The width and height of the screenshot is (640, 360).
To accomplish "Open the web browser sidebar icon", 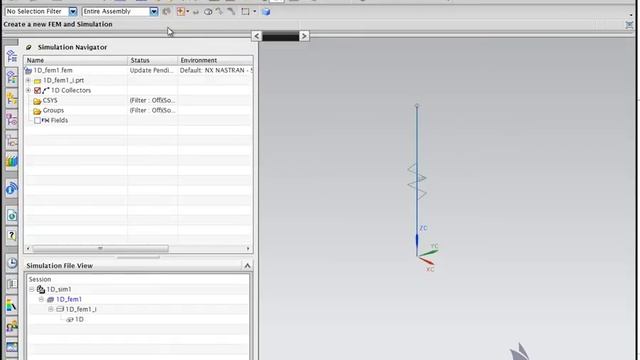I will (x=11, y=216).
